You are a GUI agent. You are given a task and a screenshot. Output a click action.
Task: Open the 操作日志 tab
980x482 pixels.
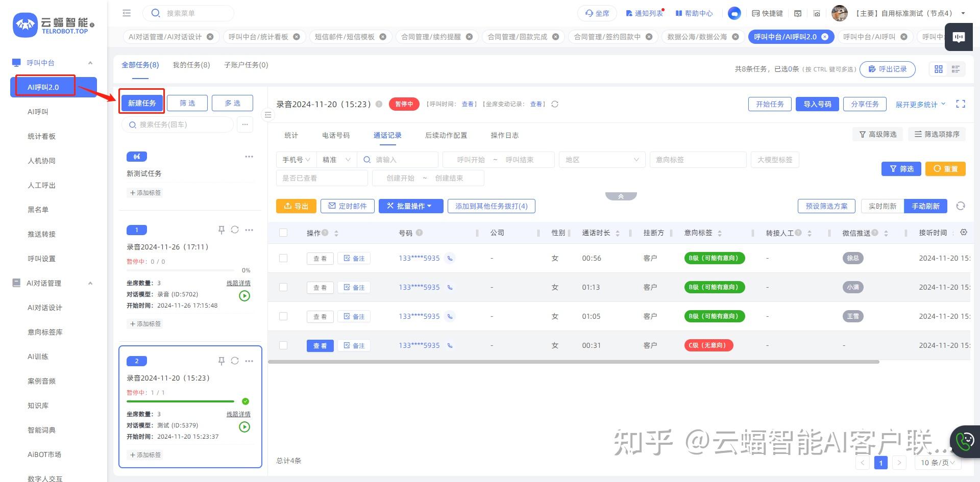click(505, 135)
